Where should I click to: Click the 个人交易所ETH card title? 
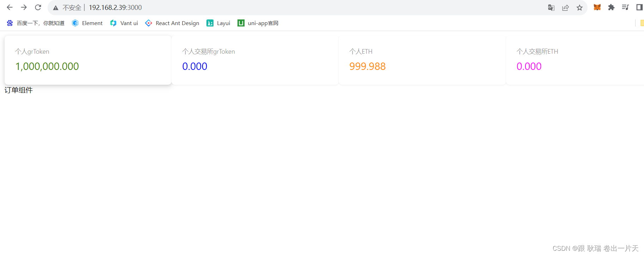(537, 52)
